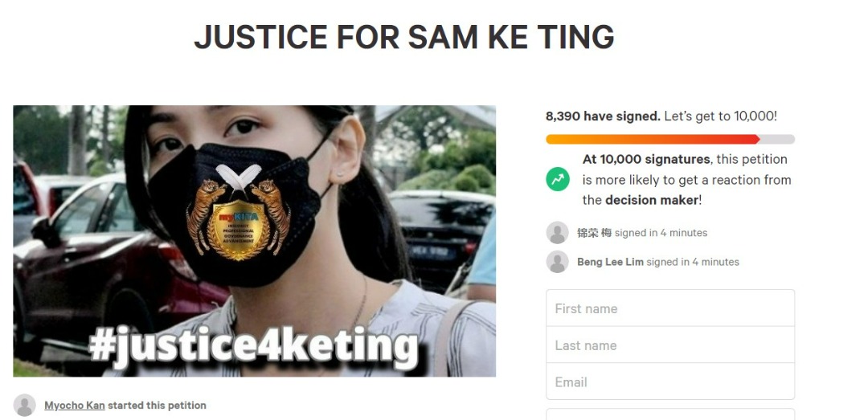Focus the Last name input

[x=670, y=345]
